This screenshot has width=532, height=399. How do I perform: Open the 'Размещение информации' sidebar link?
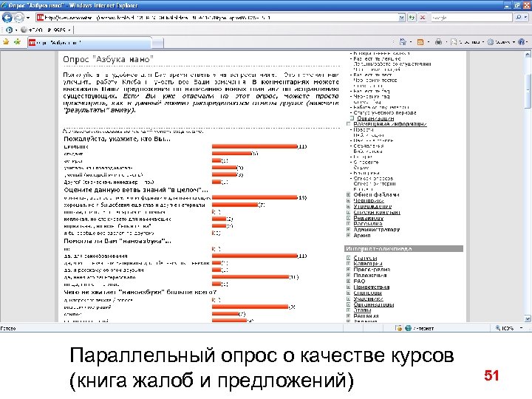pos(390,124)
